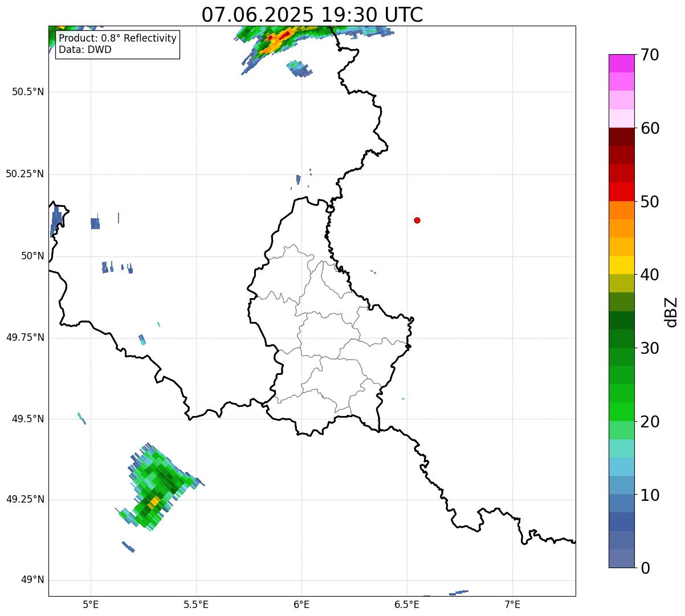The height and width of the screenshot is (616, 685).
Task: Click the 49.5°N latitude label
Action: click(x=27, y=419)
